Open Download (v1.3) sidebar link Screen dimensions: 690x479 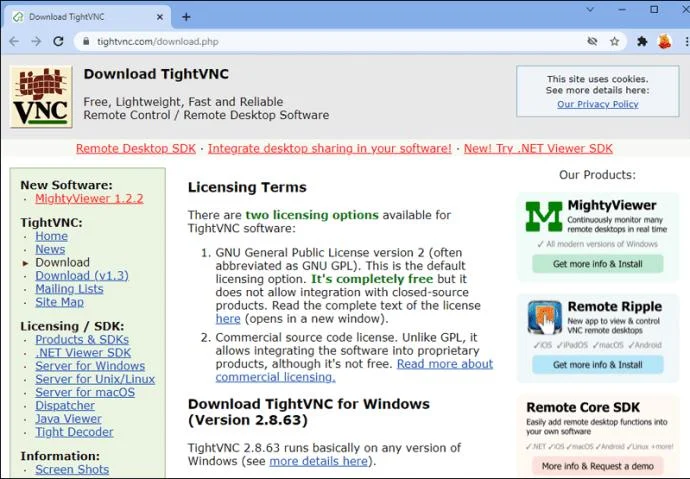(x=82, y=276)
